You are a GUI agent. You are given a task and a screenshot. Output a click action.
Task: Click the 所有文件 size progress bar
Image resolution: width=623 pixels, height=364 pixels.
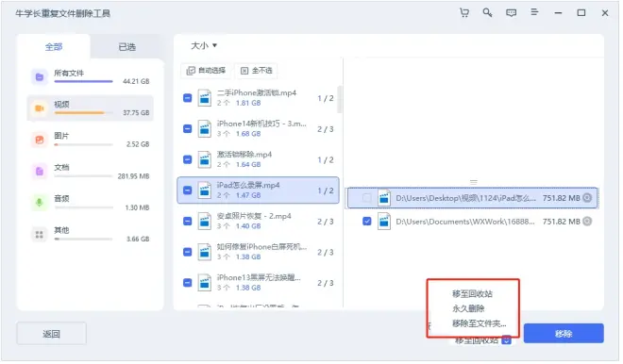tap(84, 81)
